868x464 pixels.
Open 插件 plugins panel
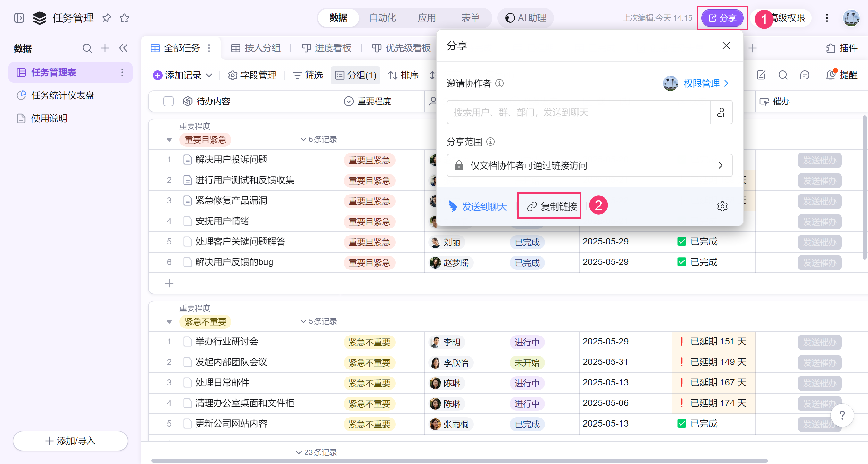(841, 48)
